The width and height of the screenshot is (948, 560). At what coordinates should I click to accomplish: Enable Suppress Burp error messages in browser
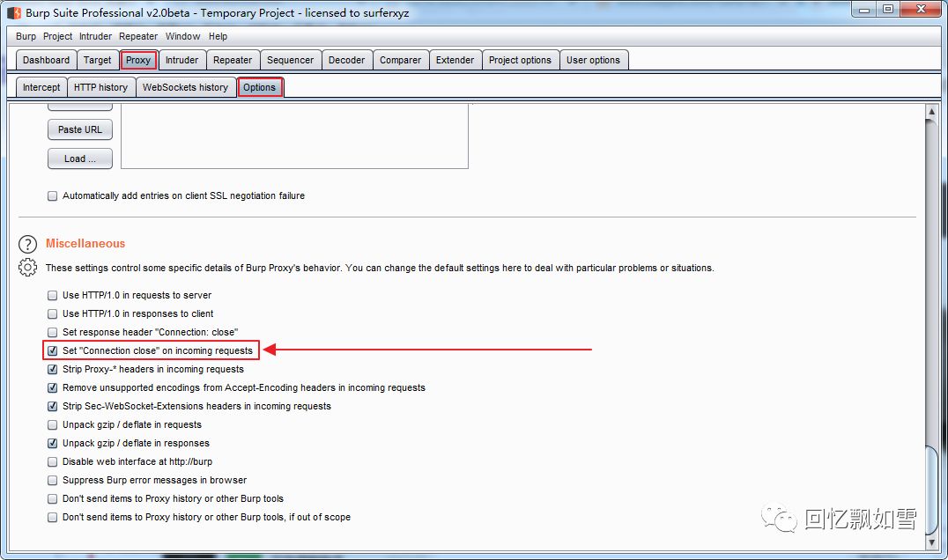coord(53,480)
